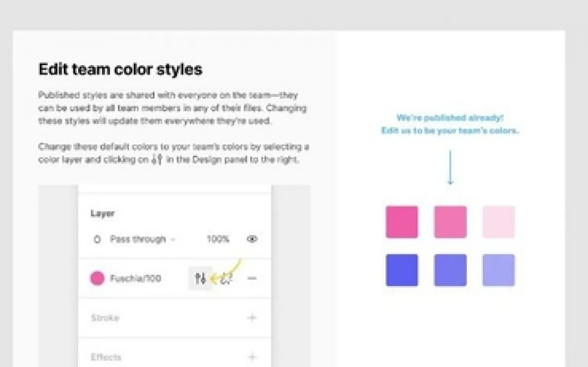This screenshot has width=588, height=367.
Task: Expand the Effects section label
Action: (x=106, y=357)
